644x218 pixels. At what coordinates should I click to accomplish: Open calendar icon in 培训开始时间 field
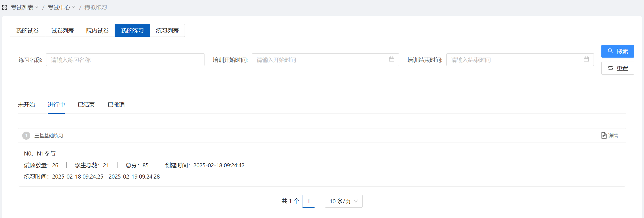tap(391, 59)
